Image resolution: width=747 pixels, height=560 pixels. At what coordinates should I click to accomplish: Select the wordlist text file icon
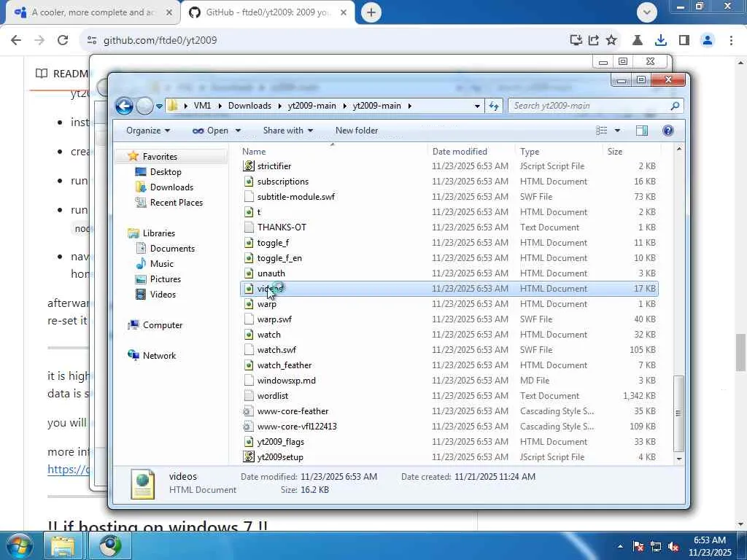[248, 395]
